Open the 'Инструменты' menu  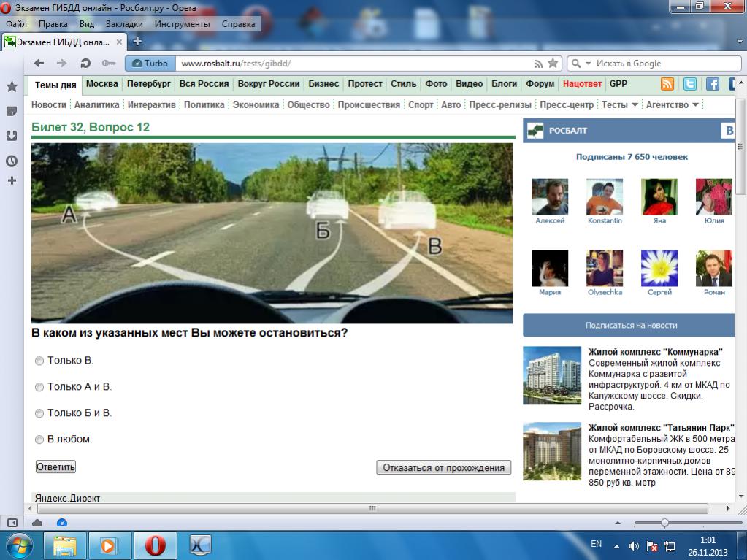[182, 24]
